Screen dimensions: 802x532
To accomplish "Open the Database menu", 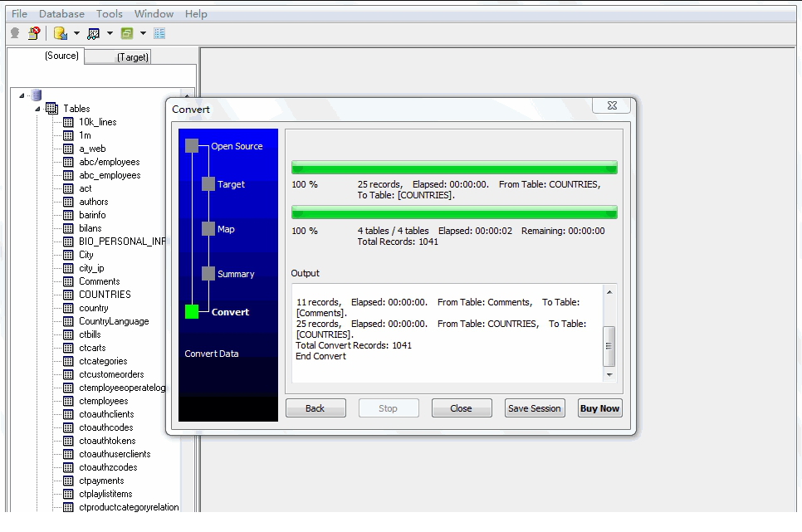I will coord(61,14).
